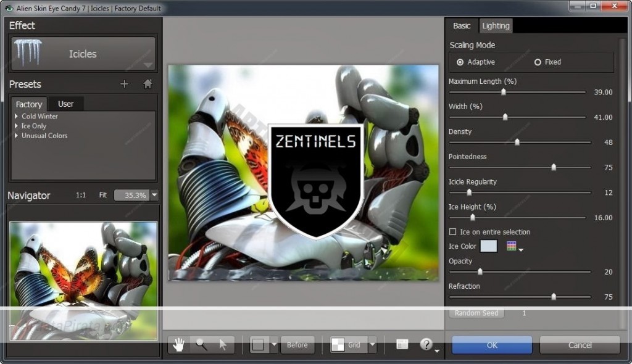Screen dimensions: 632x364
Task: Click the Density value 48
Action: tap(608, 142)
